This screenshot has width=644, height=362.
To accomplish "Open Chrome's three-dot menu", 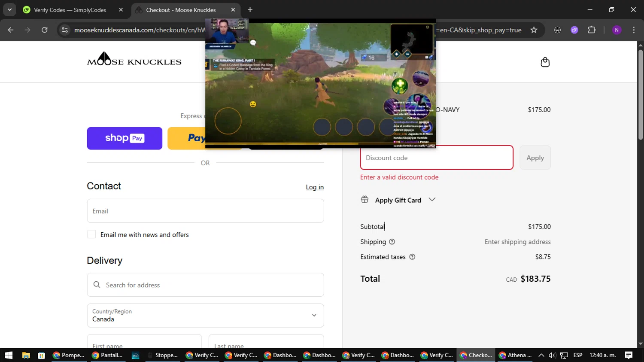I will coord(634,30).
